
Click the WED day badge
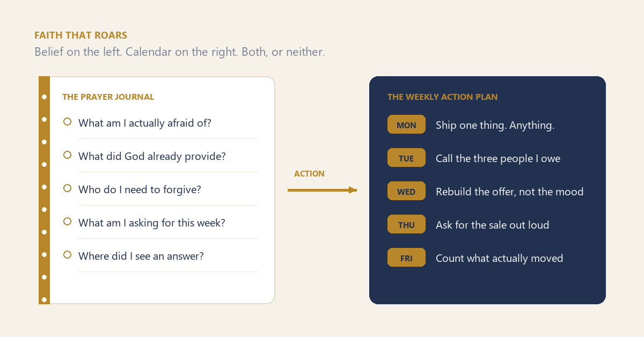(406, 191)
